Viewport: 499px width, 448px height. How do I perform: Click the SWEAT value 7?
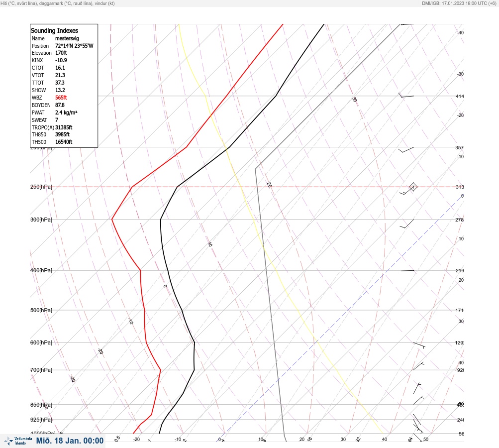click(x=57, y=120)
